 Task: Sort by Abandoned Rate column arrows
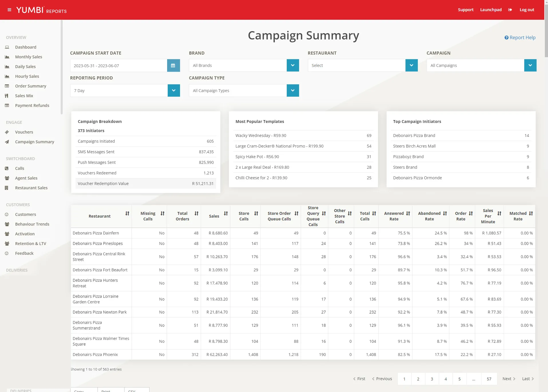[x=445, y=213]
